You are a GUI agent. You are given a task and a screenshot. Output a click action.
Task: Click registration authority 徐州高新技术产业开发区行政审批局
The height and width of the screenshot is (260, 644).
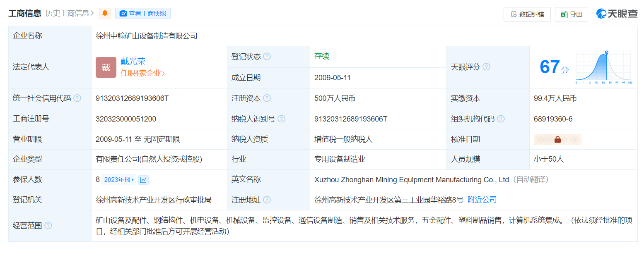point(154,200)
